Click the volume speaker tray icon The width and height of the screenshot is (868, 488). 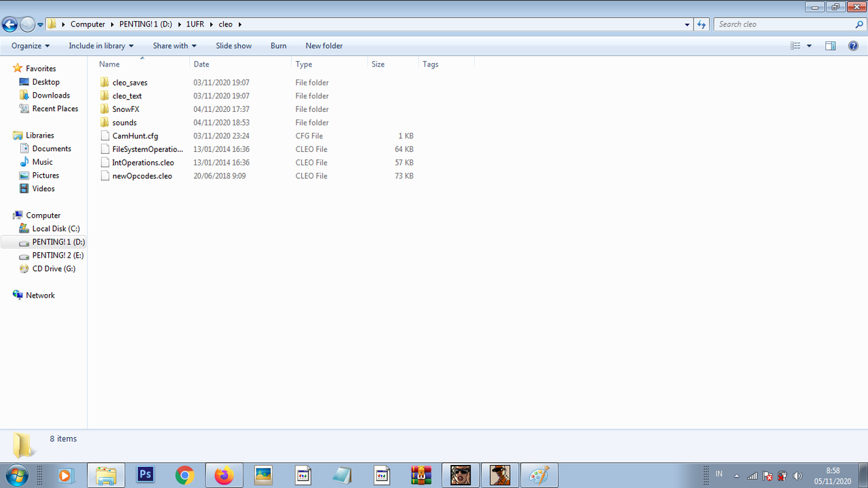tap(797, 476)
